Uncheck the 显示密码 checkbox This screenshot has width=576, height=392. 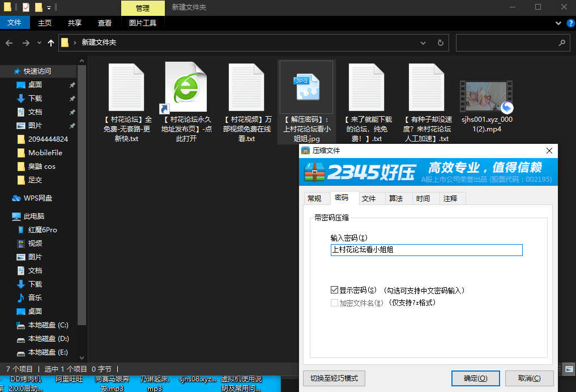[334, 290]
